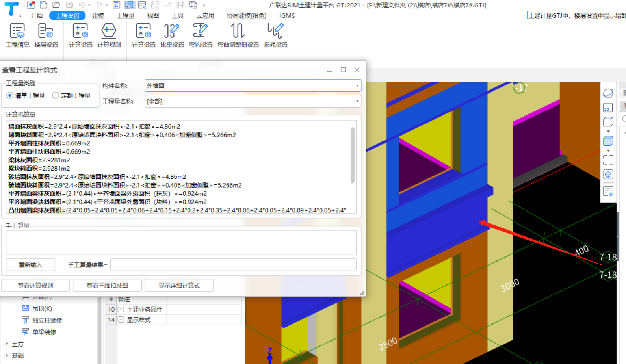Open 构件名称 dropdown showing 外墙面
Screen dimensions: 626x364
pos(253,85)
